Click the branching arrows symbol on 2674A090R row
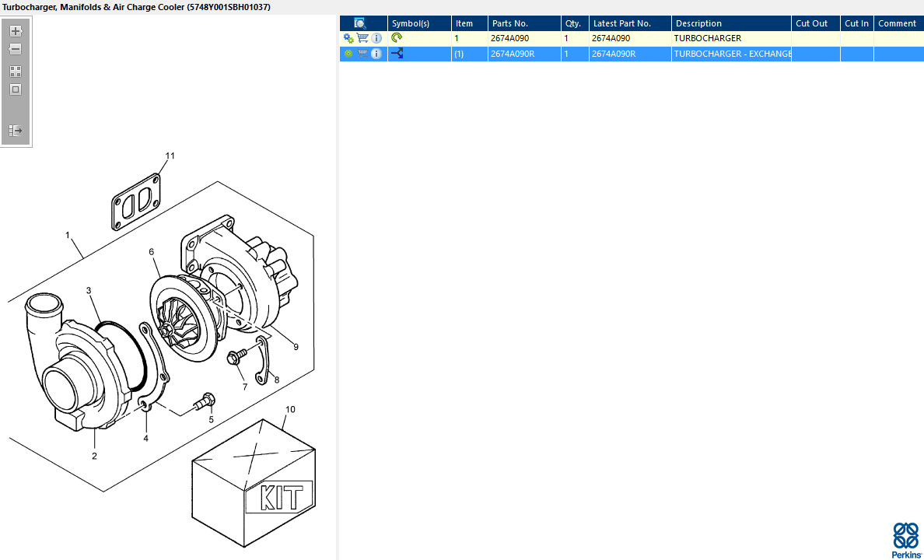The image size is (924, 560). click(x=397, y=54)
